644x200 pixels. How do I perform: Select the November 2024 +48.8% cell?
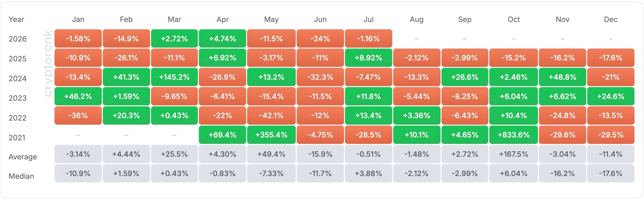tap(562, 77)
